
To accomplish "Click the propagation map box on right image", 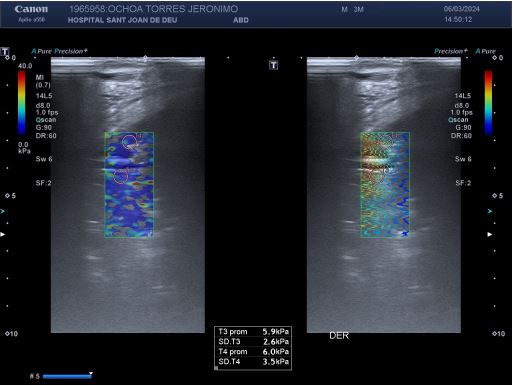I will [385, 185].
